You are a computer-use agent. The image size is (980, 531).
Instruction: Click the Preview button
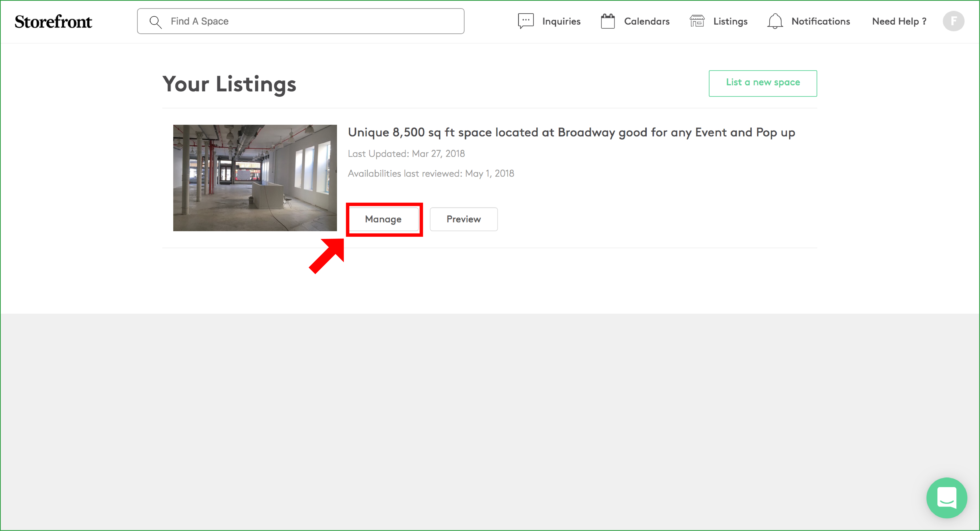coord(463,219)
